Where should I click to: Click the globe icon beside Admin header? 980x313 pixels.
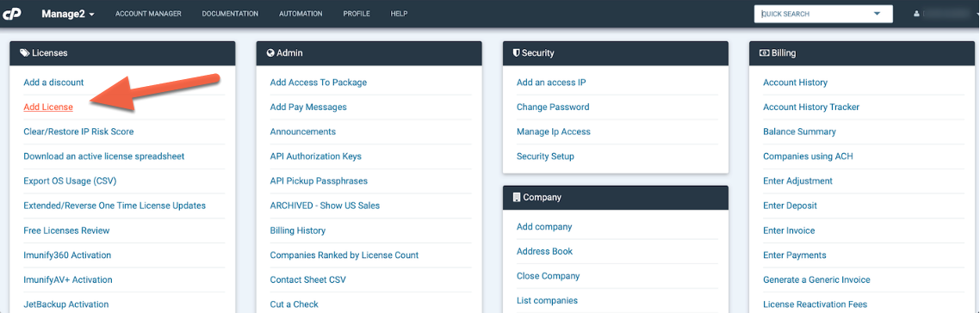coord(270,53)
